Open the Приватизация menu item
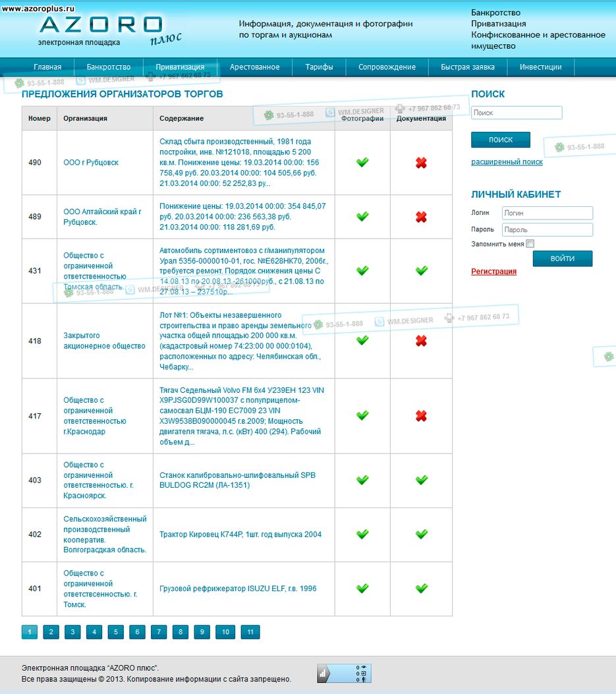Viewport: 616px width, 694px height. 180,67
